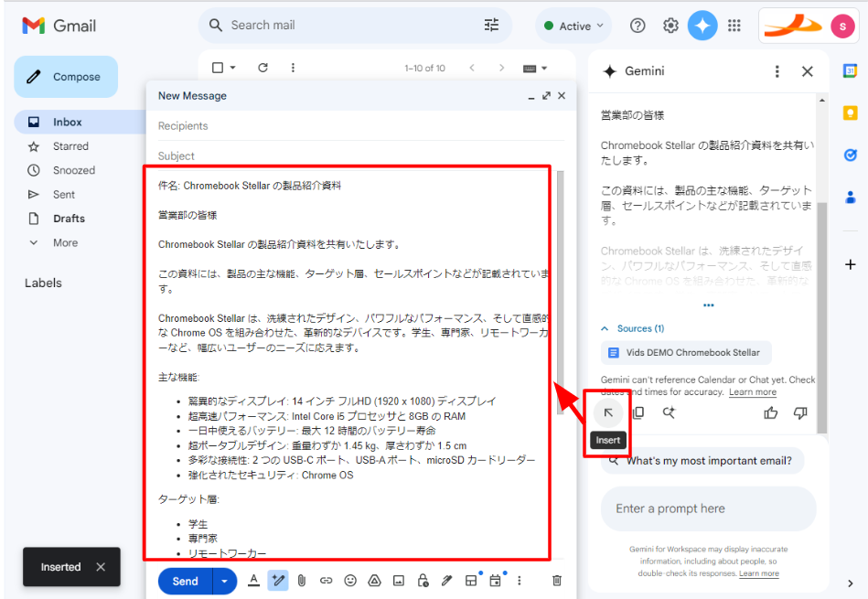
Task: Open the Active status dropdown
Action: pyautogui.click(x=573, y=26)
